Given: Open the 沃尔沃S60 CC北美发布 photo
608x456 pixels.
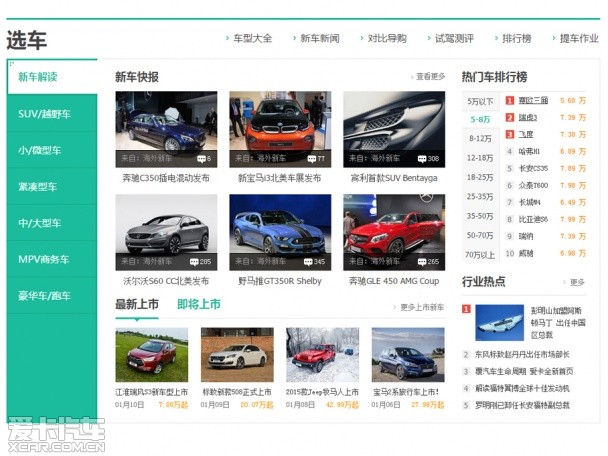Looking at the screenshot, I should click(166, 232).
